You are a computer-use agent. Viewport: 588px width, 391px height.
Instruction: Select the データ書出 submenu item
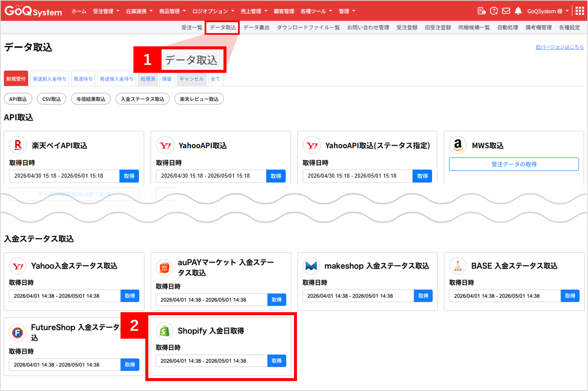[x=256, y=27]
